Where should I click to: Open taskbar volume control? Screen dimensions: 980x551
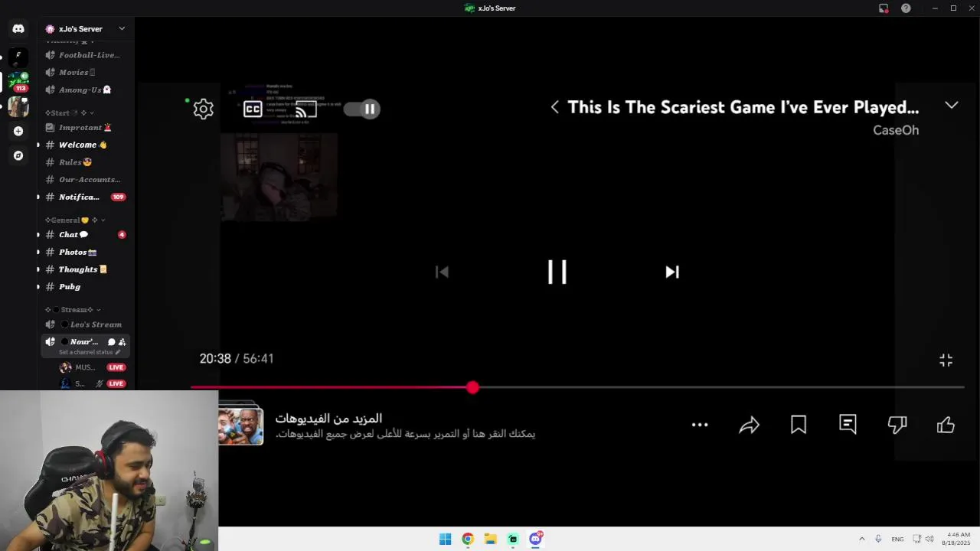[929, 539]
